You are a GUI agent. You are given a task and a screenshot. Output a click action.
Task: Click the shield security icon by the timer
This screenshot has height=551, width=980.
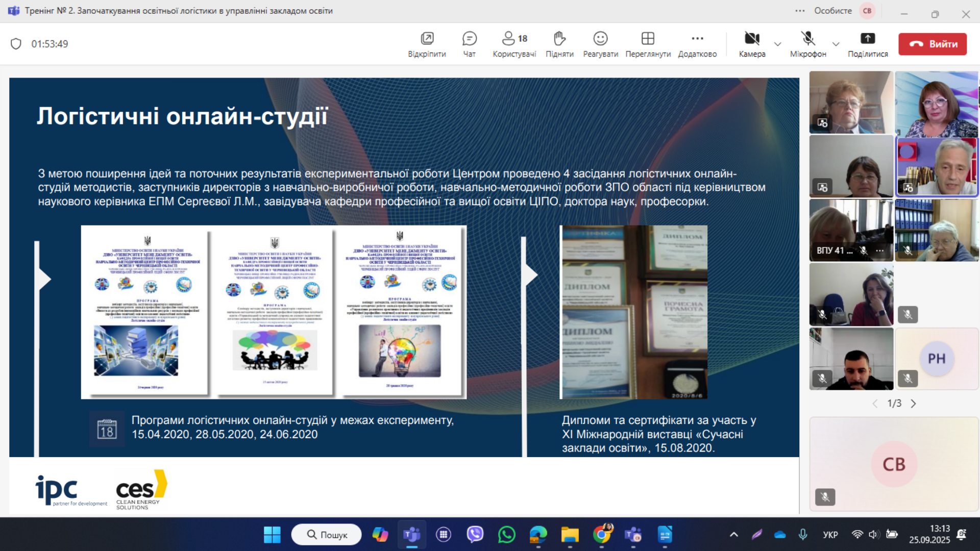pos(16,44)
